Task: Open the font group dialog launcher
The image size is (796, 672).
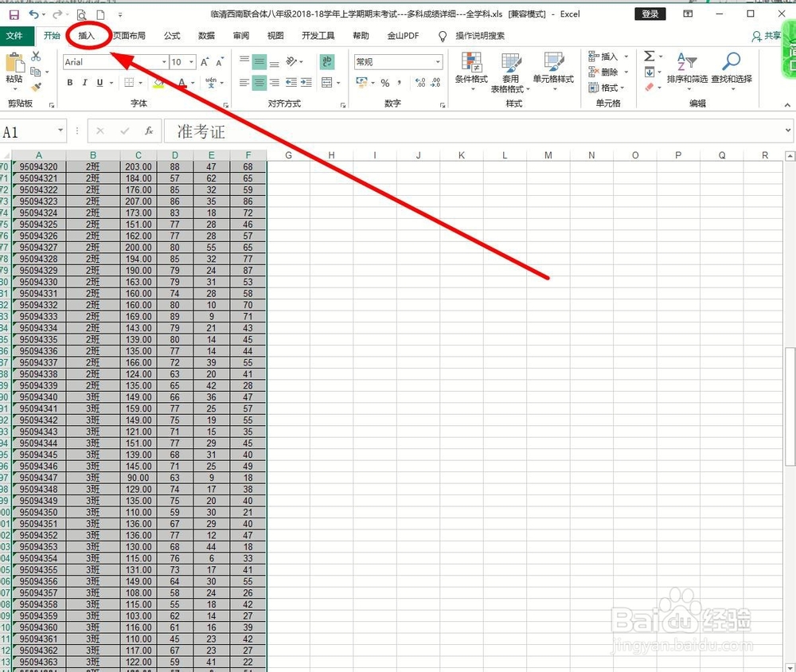Action: 225,105
